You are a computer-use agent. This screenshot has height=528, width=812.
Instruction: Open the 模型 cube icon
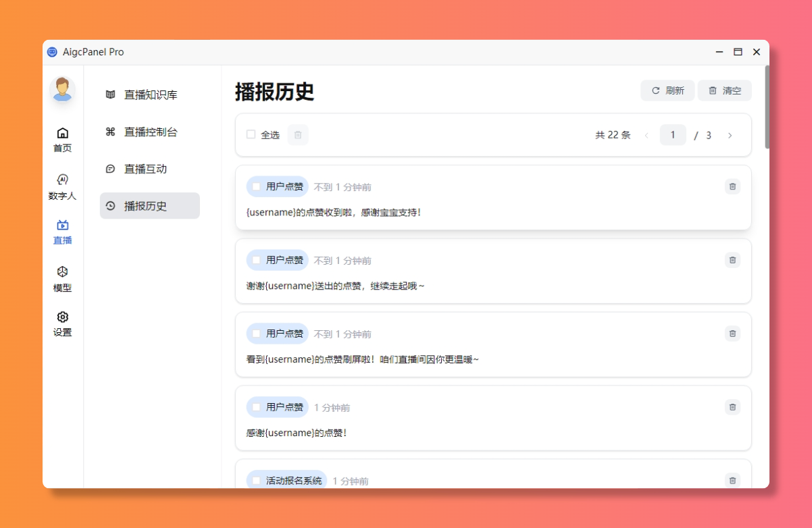(62, 272)
